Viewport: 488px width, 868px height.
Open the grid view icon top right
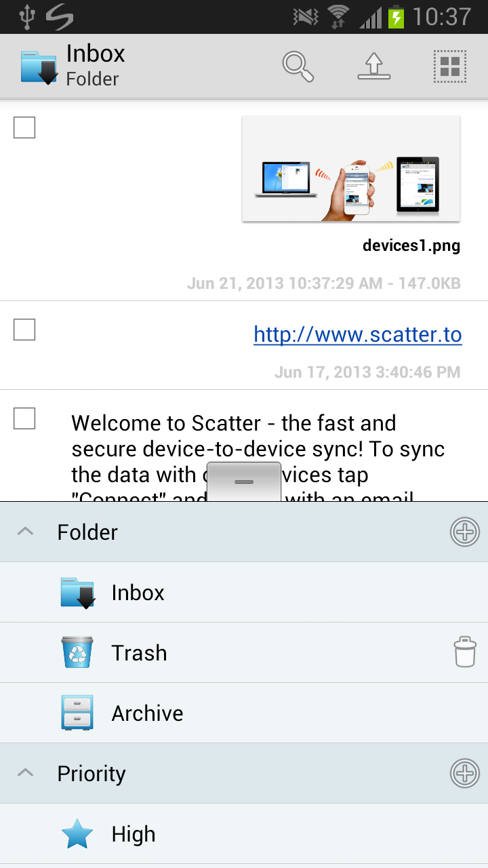[449, 66]
